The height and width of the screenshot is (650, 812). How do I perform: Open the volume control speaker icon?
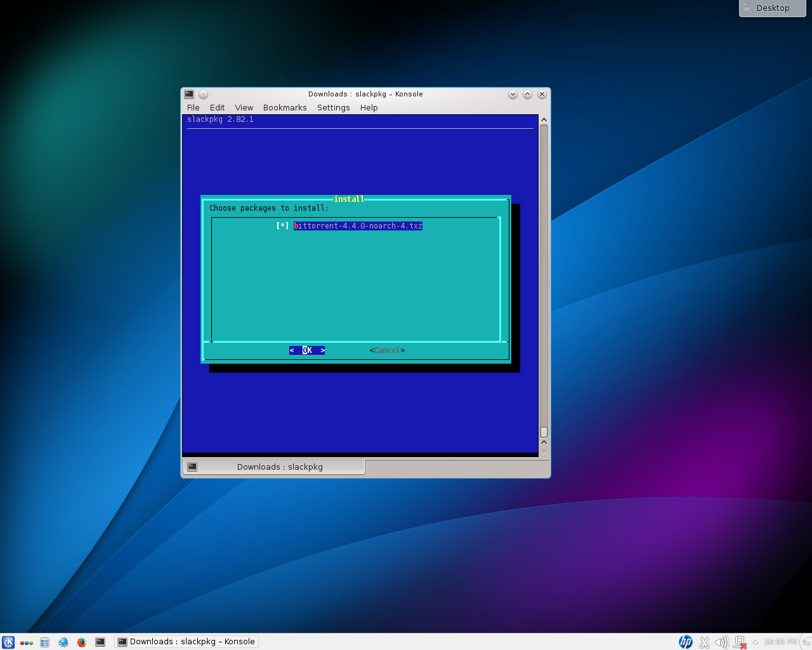coord(722,642)
